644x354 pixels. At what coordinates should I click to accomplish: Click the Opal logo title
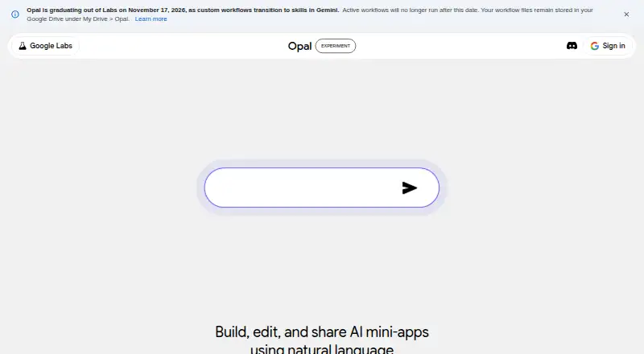pos(299,46)
